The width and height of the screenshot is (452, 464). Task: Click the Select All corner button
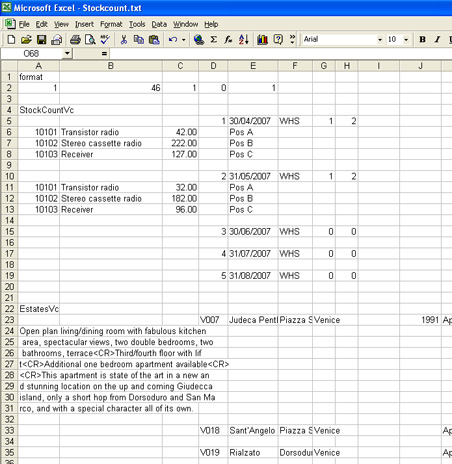click(x=9, y=66)
